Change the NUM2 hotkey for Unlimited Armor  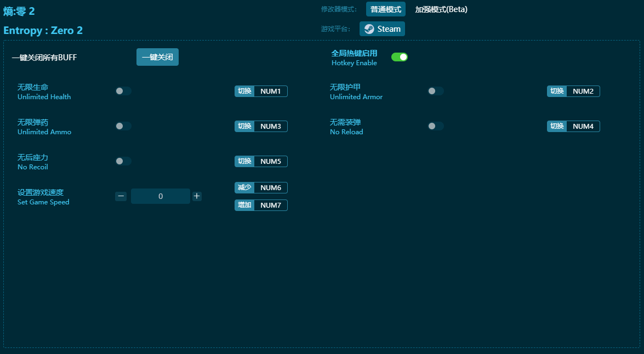pos(583,92)
